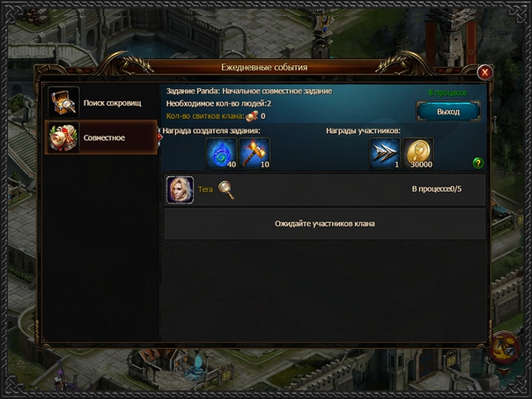Screen dimensions: 532x399
Task: Select the Совместное scroll icon
Action: [63, 137]
